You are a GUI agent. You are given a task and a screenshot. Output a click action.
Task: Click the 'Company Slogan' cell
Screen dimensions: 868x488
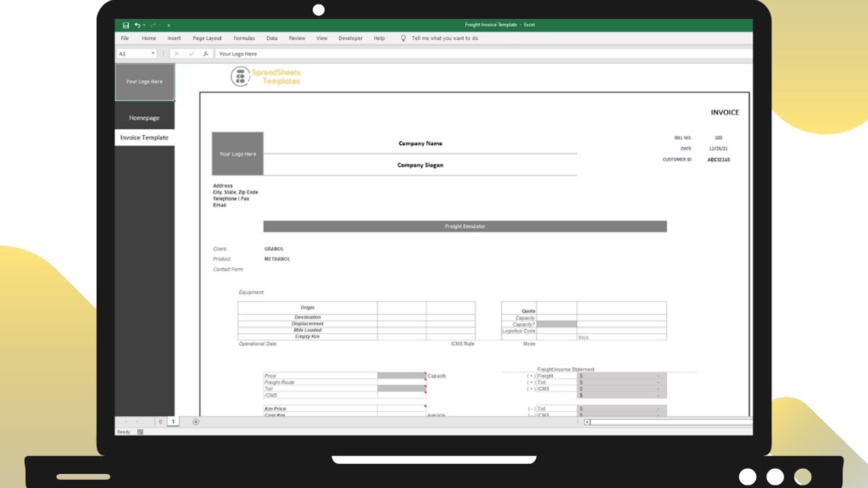tap(420, 165)
